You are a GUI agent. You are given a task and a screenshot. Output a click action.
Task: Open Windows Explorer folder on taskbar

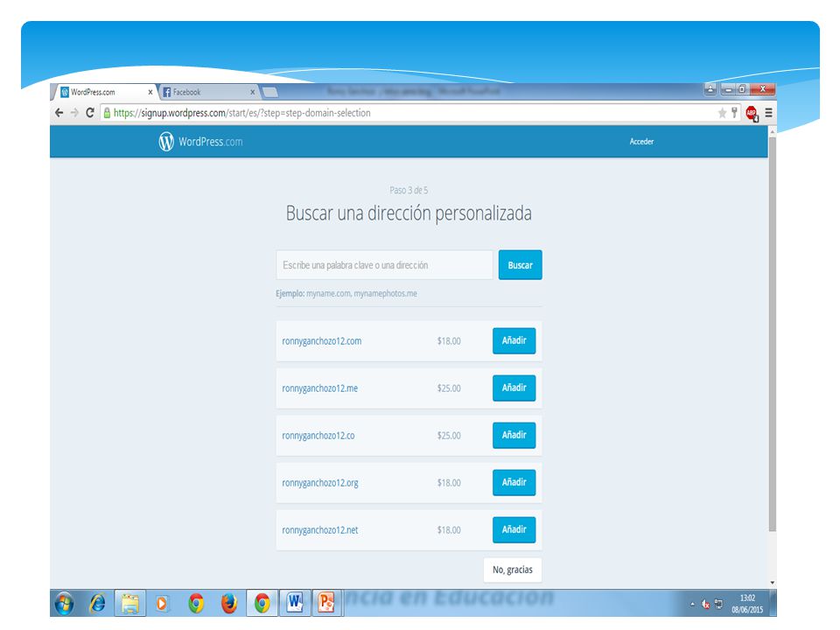[129, 603]
